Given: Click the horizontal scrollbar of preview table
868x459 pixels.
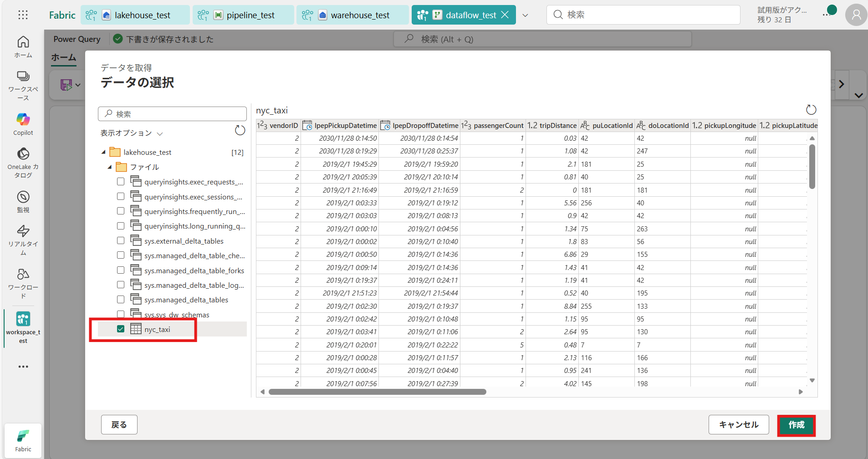Looking at the screenshot, I should point(377,392).
